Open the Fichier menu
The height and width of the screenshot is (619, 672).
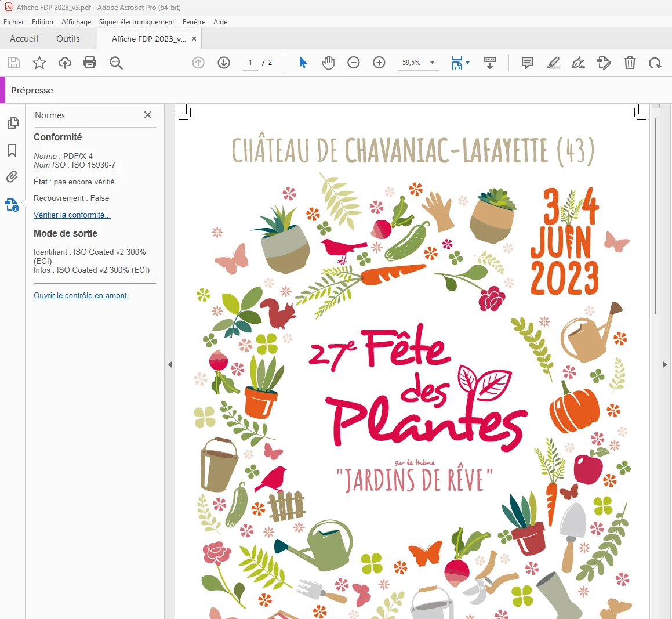click(x=14, y=22)
